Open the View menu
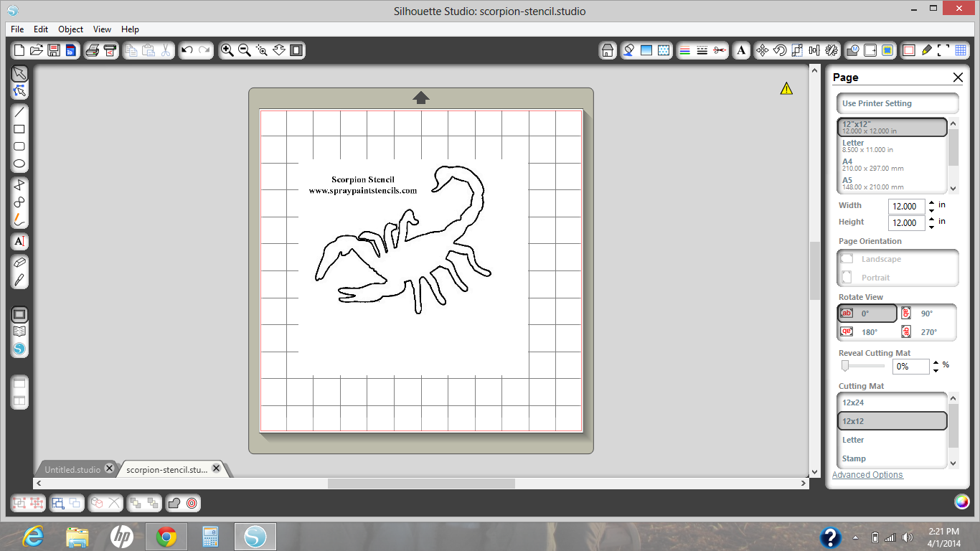 (x=103, y=29)
